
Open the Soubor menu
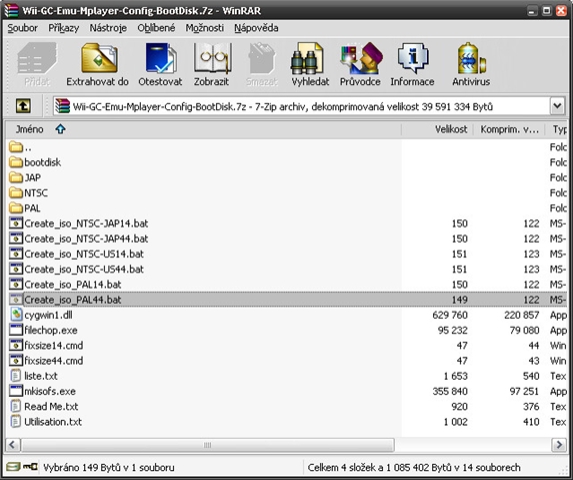coord(22,28)
